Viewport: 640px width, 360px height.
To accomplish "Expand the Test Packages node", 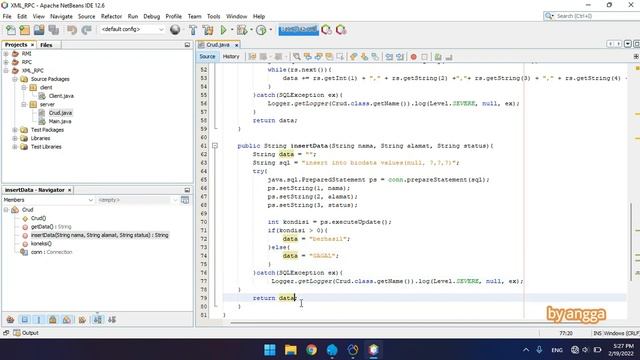I will click(15, 130).
